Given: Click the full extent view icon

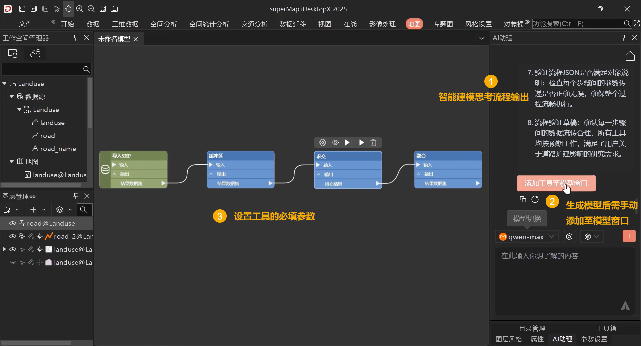Looking at the screenshot, I should 103,9.
